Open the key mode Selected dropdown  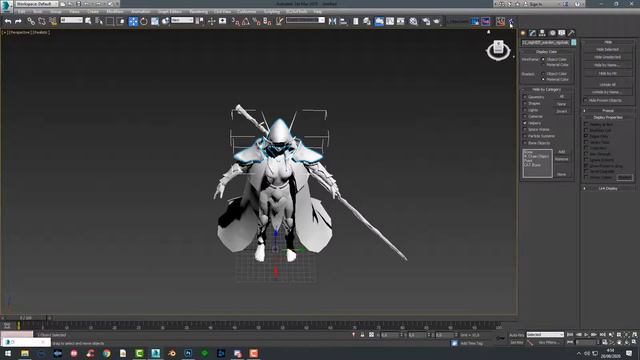[545, 335]
